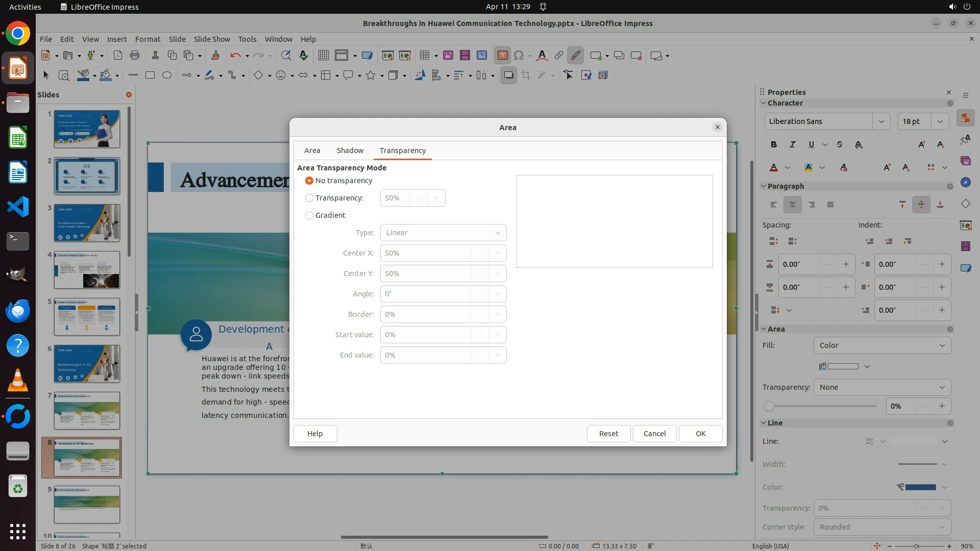Image resolution: width=980 pixels, height=551 pixels.
Task: Click the Insert Text Box toolbar icon
Action: point(502,56)
